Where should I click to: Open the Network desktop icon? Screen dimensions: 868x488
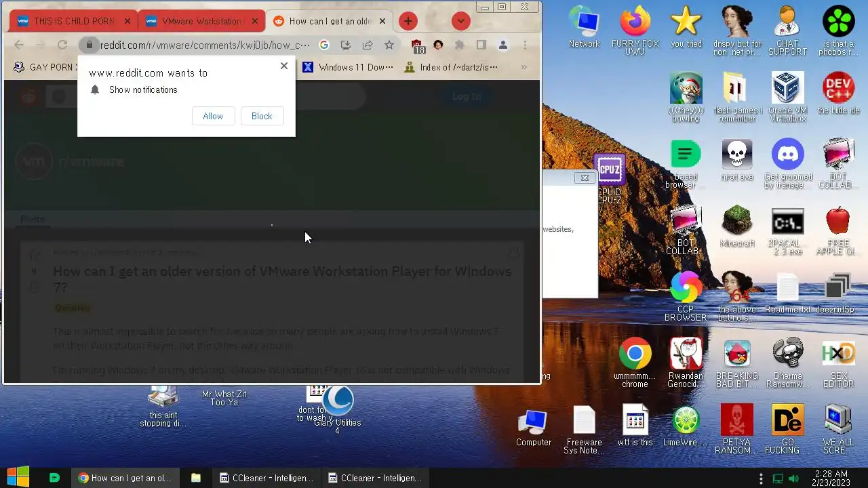[584, 27]
